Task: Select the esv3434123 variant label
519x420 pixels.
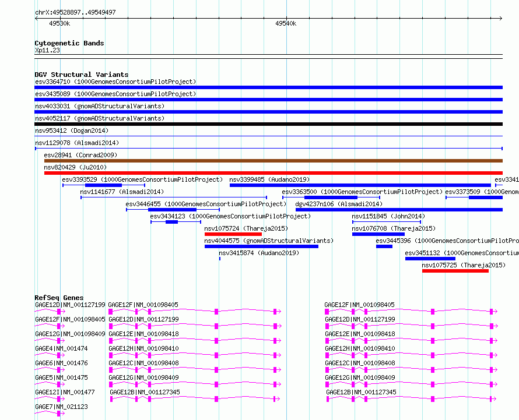Action: pyautogui.click(x=230, y=216)
